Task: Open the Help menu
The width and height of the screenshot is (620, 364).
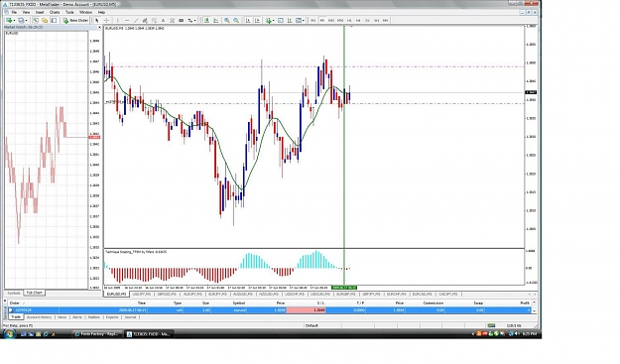Action: pyautogui.click(x=101, y=12)
